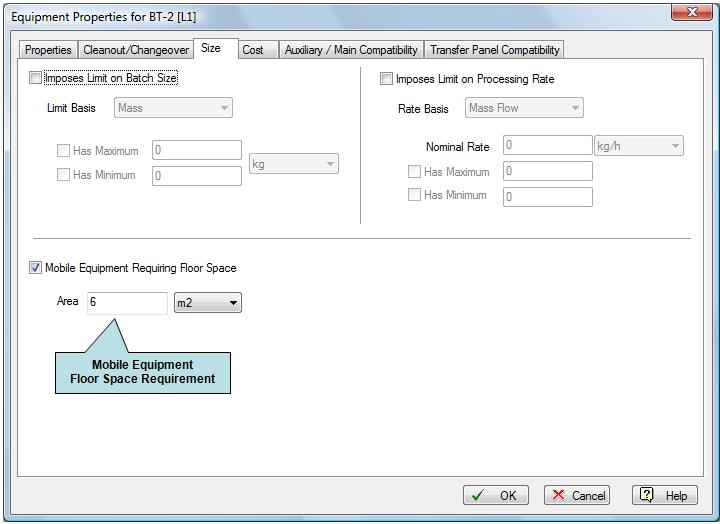Open the kg batch size unit dropdown
720x524 pixels.
point(294,164)
